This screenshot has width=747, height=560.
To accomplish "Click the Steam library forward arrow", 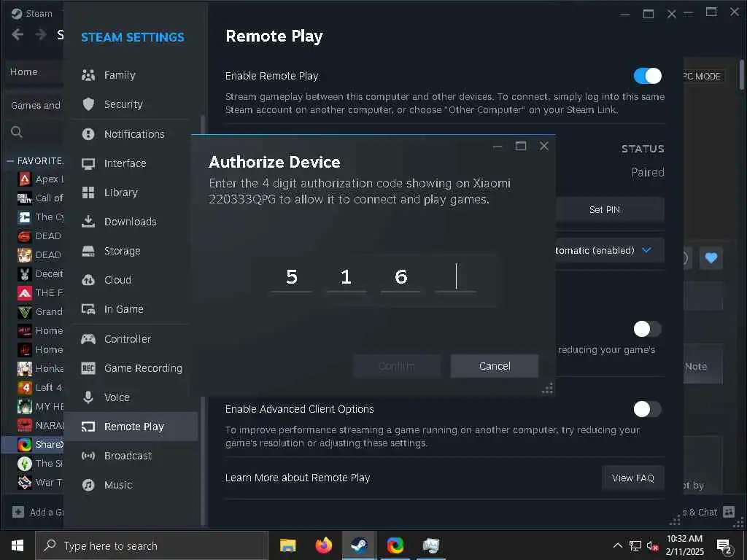I will click(41, 34).
